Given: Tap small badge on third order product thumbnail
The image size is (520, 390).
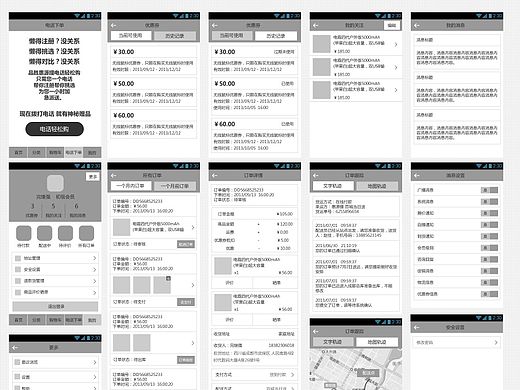Looking at the screenshot, I should [168, 278].
